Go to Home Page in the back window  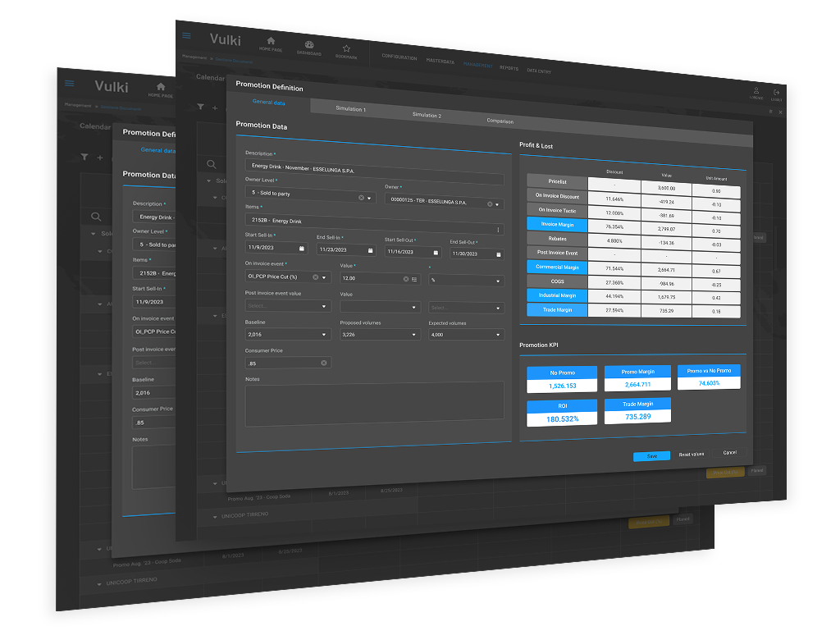(x=161, y=90)
